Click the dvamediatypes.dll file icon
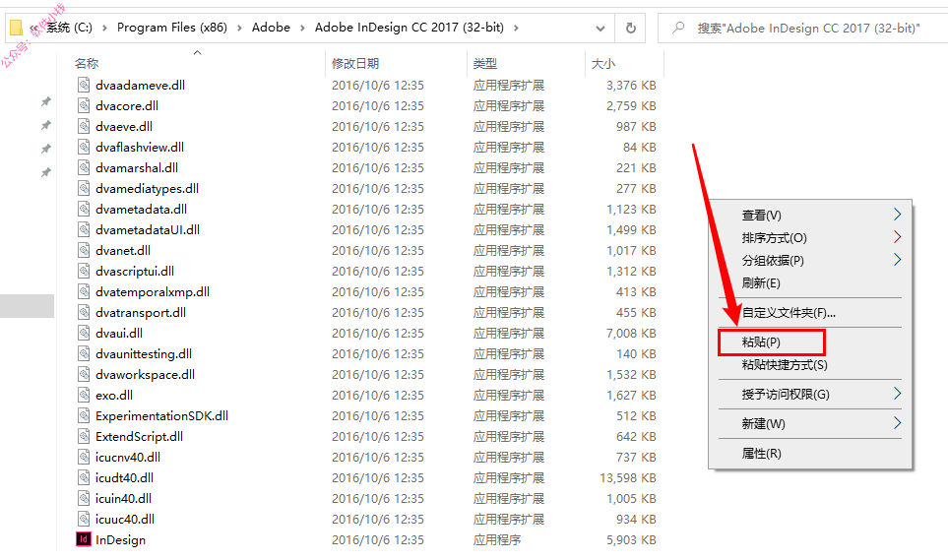Image resolution: width=948 pixels, height=560 pixels. pyautogui.click(x=84, y=188)
